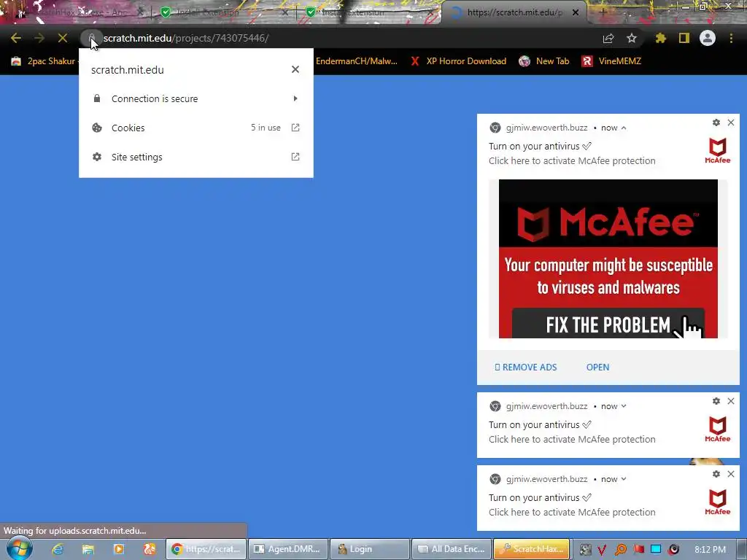This screenshot has width=747, height=560.
Task: Click the scratch.mit.edu URL in address bar
Action: [x=186, y=38]
